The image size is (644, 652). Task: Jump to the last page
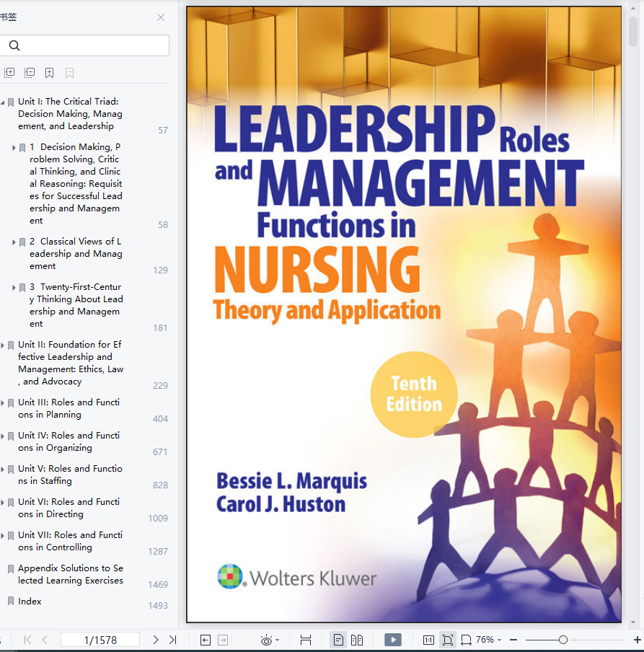pyautogui.click(x=173, y=640)
